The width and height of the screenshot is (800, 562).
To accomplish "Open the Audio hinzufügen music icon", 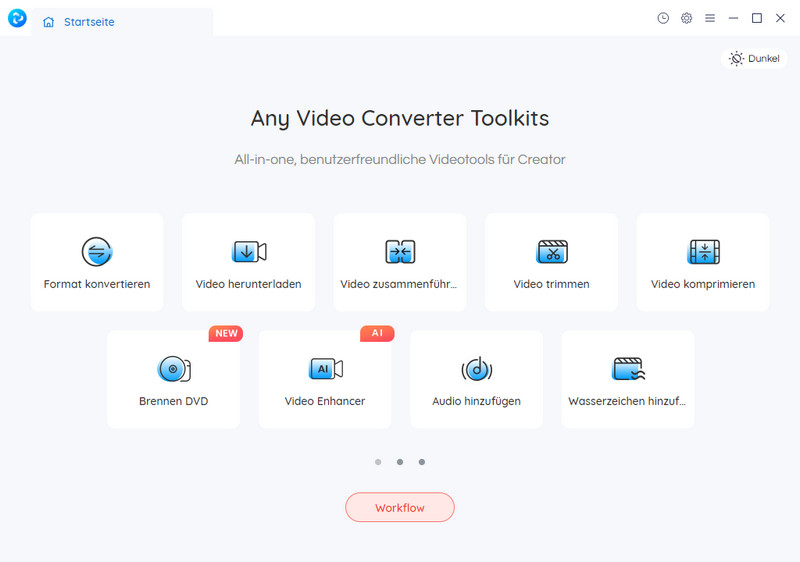I will pos(477,369).
